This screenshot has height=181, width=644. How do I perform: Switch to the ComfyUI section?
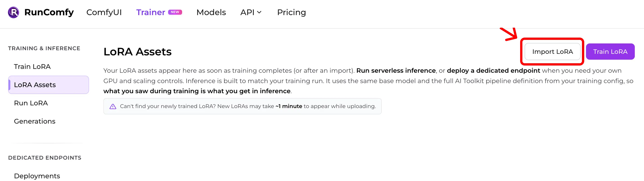(x=104, y=12)
